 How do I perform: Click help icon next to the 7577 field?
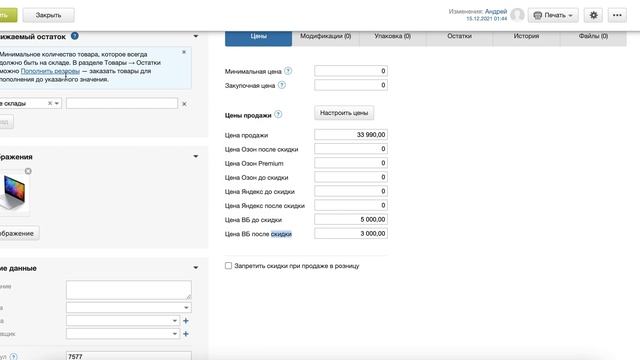click(13, 357)
